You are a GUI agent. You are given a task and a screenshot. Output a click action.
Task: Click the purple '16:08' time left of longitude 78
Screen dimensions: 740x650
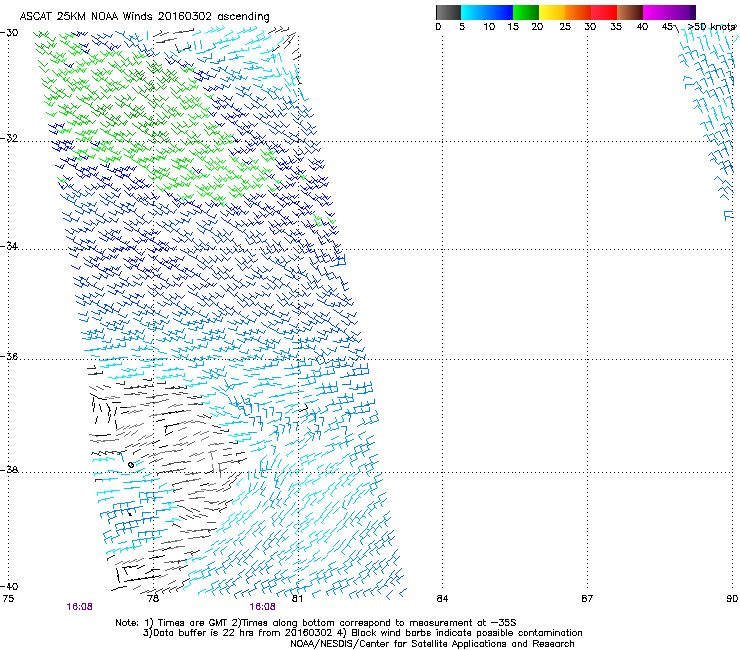[79, 607]
